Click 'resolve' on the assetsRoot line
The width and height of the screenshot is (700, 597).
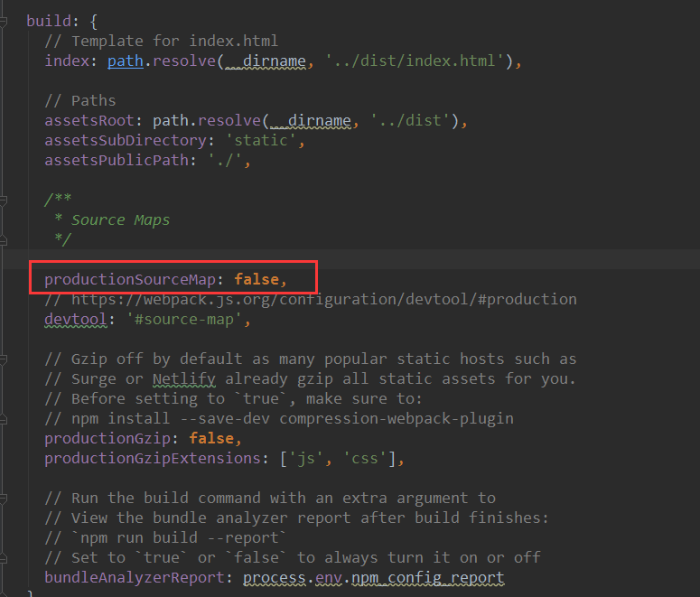229,120
